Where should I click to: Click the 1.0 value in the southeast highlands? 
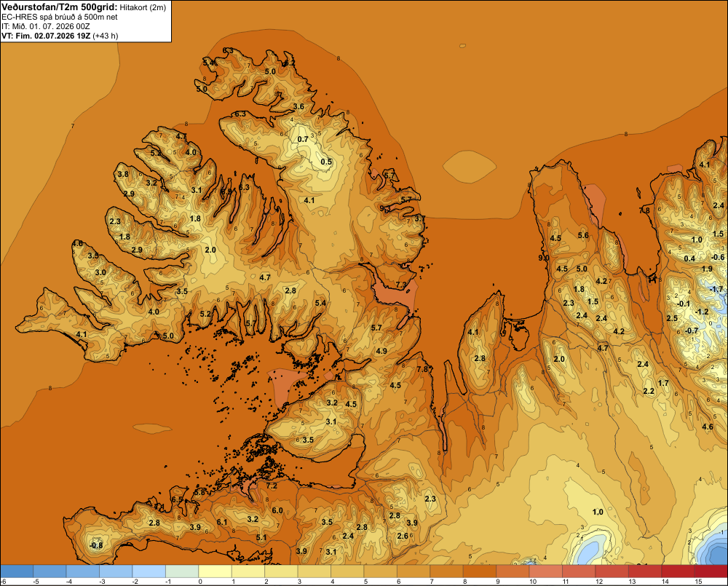pos(598,512)
